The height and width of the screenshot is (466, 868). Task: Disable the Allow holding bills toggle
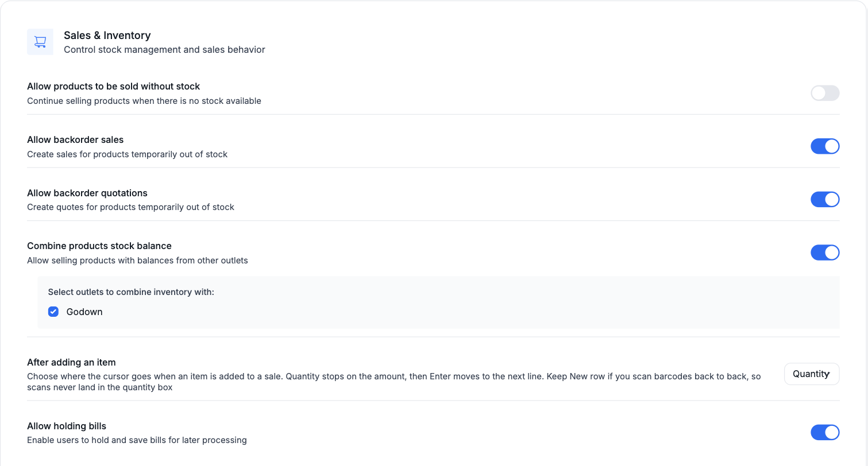[x=825, y=433]
